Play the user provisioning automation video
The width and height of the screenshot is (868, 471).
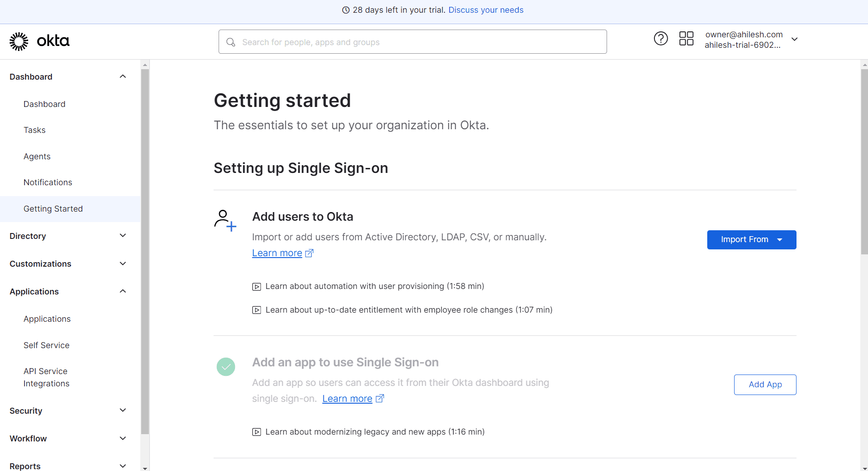coord(257,287)
